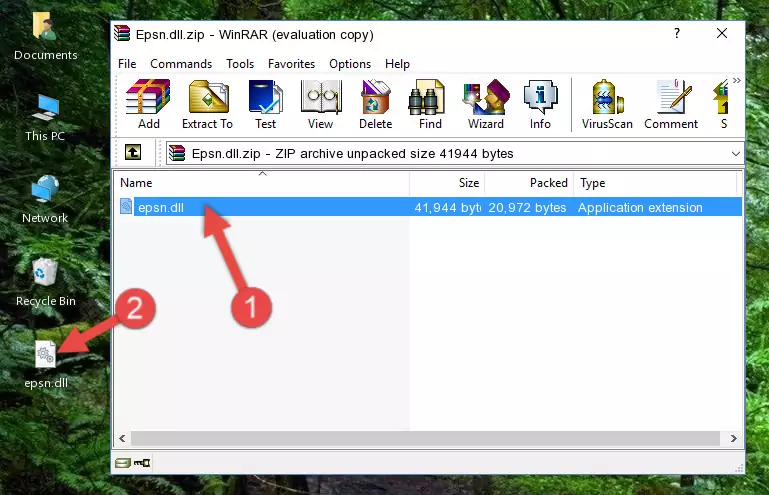Click the key password icon in status bar
769x495 pixels.
[142, 463]
